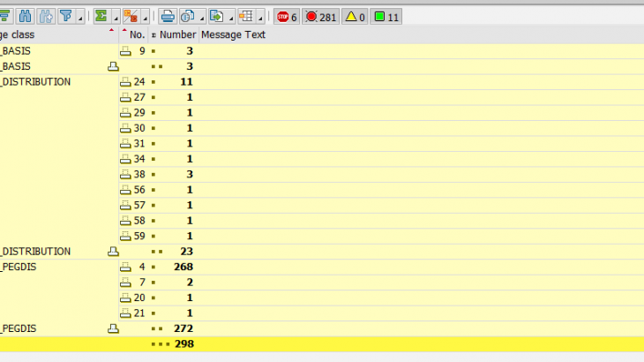This screenshot has height=362, width=644.
Task: Open long text icon for message no. 29
Action: tap(125, 113)
